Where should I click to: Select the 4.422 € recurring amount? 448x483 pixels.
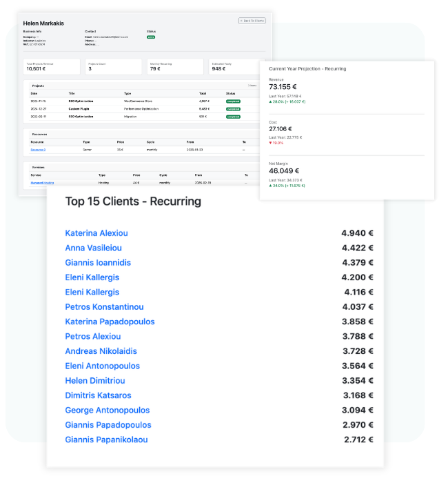tap(358, 248)
